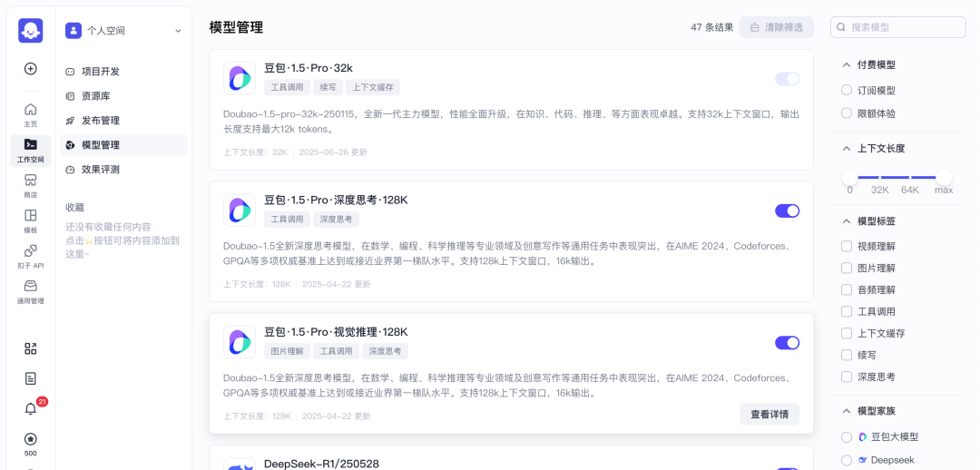This screenshot has width=980, height=470.
Task: Click the 豆包·1.5·Pro·视觉推理·128K model logo
Action: [x=240, y=342]
